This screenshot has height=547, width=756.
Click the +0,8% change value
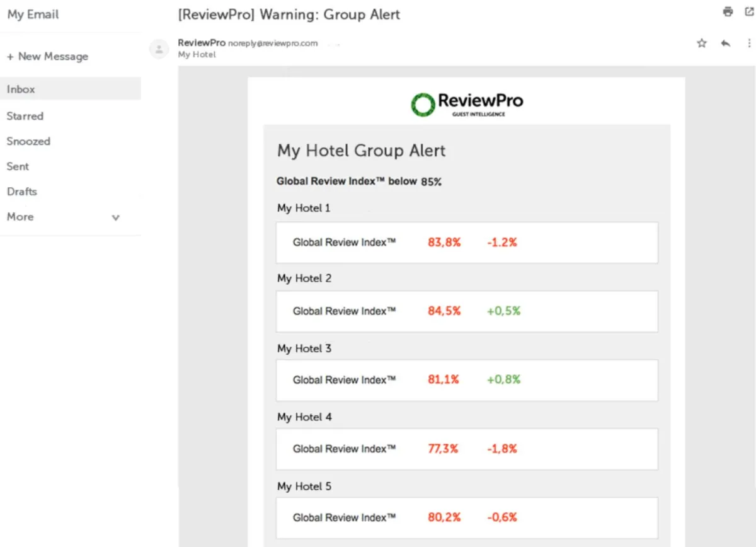[504, 379]
